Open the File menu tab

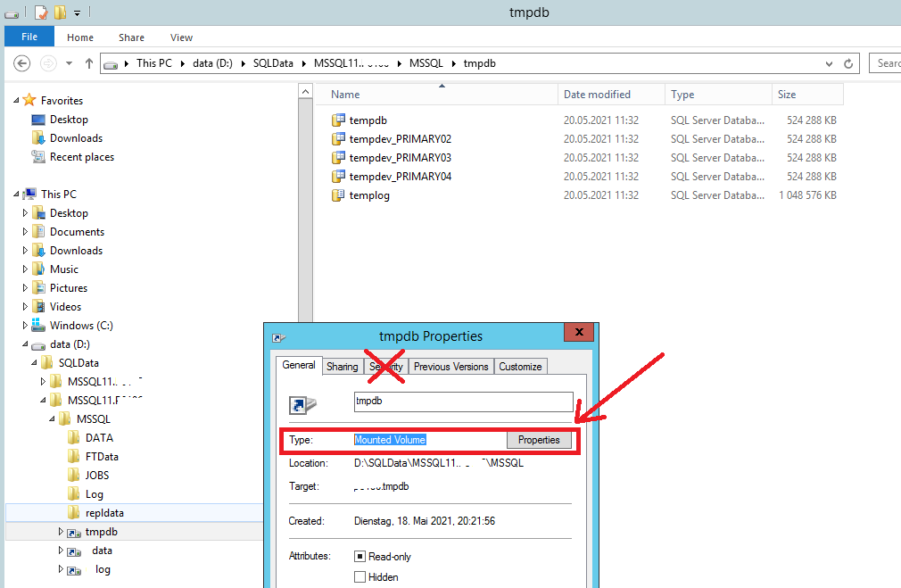pos(29,37)
